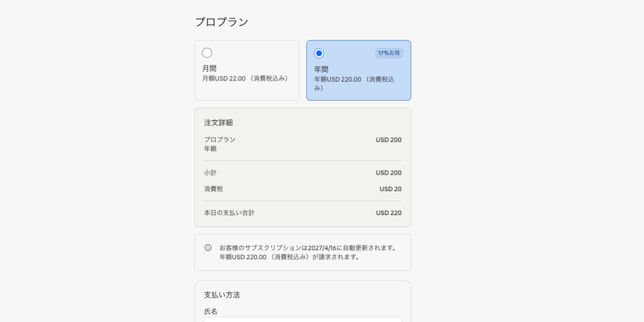This screenshot has width=644, height=322.
Task: Select the 月間 monthly plan radio button
Action: [x=207, y=53]
